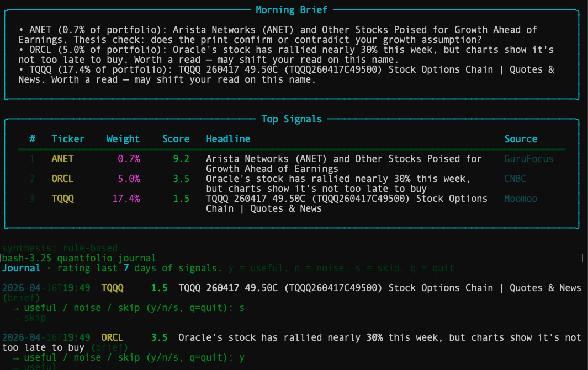Open the GuruFocus source entry
This screenshot has height=370, width=588.
pyautogui.click(x=529, y=159)
